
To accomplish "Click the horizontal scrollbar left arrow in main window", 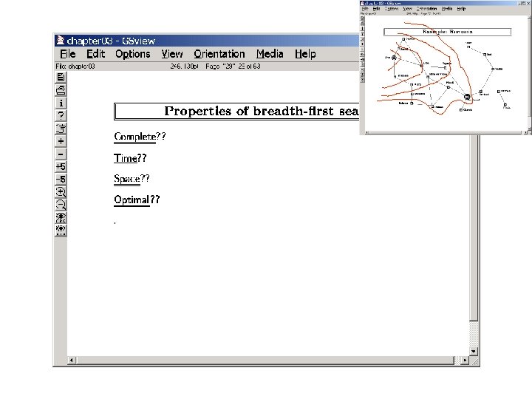I will click(x=72, y=360).
